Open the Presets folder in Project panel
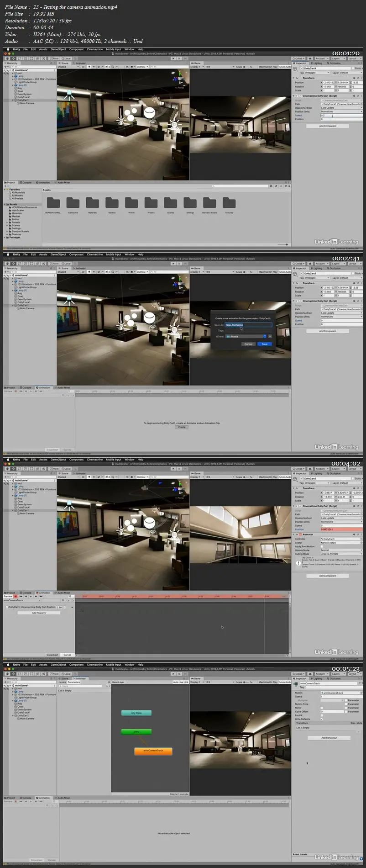This screenshot has width=366, height=868. (151, 202)
